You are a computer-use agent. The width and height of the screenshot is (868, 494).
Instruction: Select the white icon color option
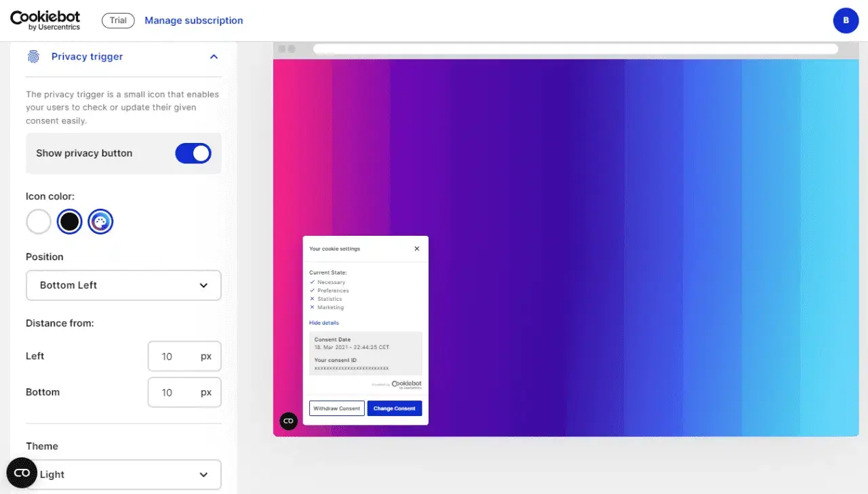coord(38,221)
